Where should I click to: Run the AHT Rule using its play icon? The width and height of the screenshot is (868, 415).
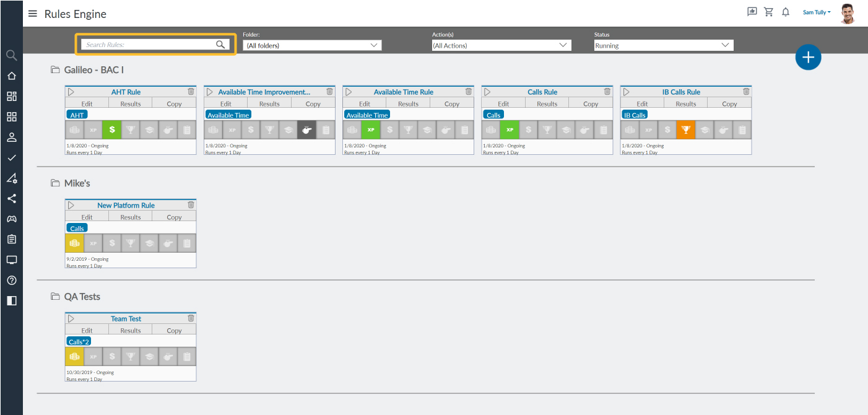pos(70,91)
